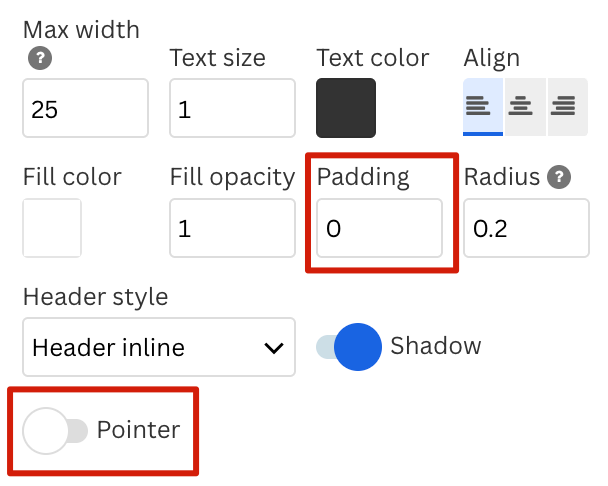
Task: Open the Text color swatch
Action: 346,107
